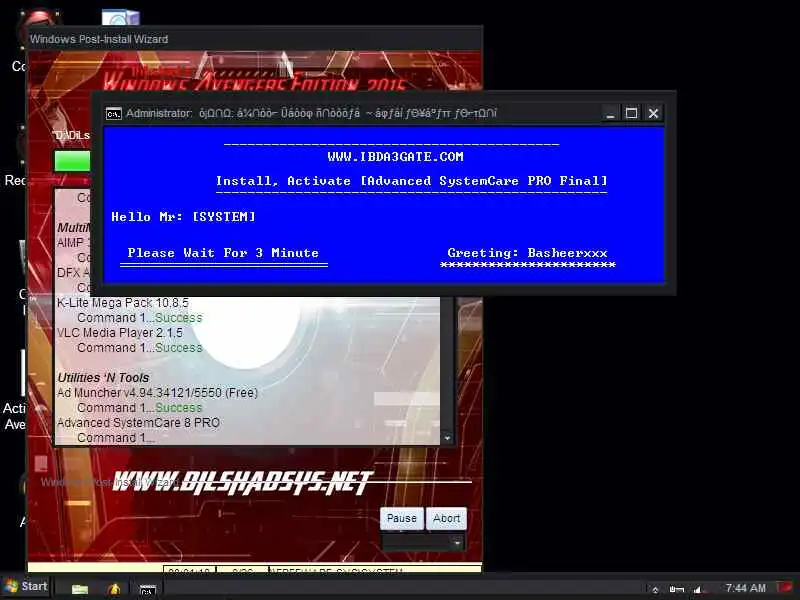Maximize the Administrator console window
This screenshot has height=600, width=800.
click(632, 113)
